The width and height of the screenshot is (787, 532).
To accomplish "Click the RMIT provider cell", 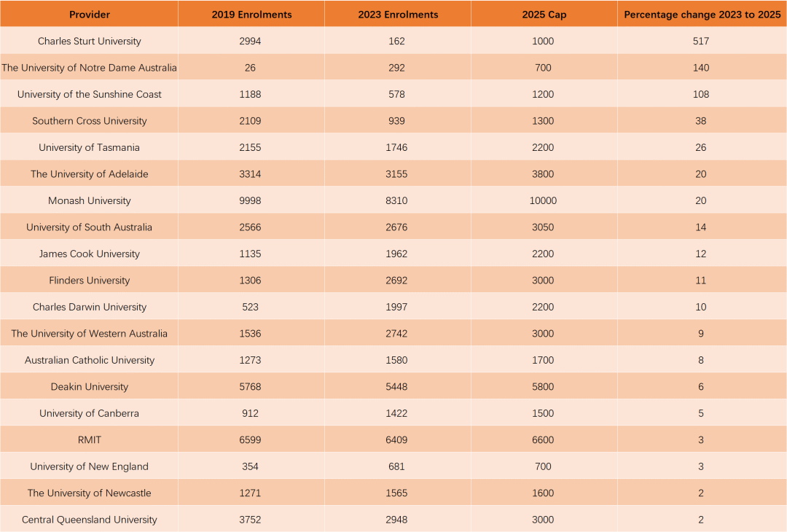I will coord(90,440).
